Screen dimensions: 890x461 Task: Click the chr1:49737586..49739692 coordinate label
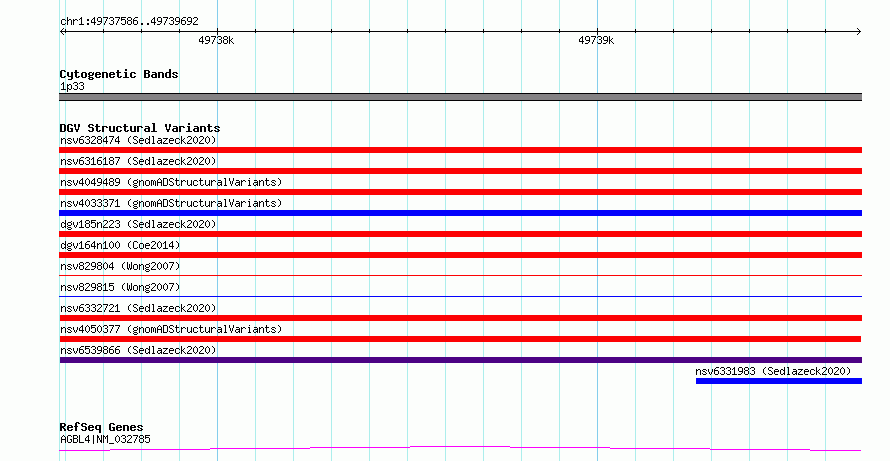129,21
